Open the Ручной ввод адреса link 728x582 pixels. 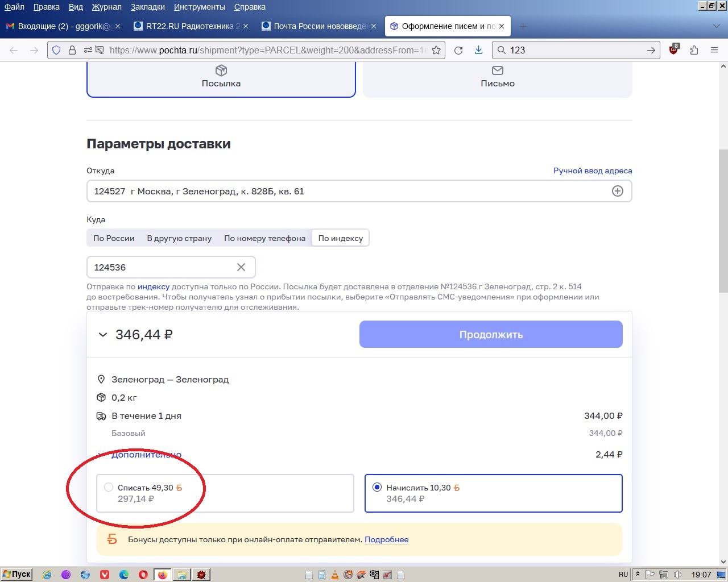(593, 171)
